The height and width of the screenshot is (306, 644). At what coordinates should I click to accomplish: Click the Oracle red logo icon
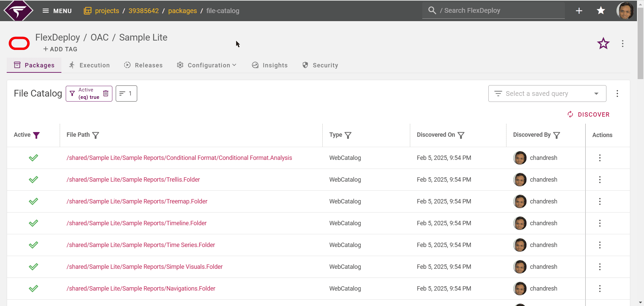click(19, 43)
